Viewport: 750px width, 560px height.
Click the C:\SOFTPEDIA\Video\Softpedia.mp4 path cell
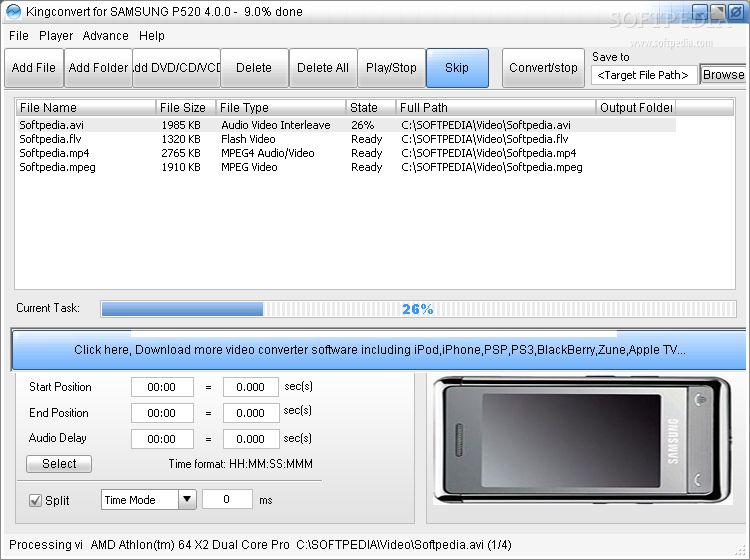pyautogui.click(x=489, y=153)
